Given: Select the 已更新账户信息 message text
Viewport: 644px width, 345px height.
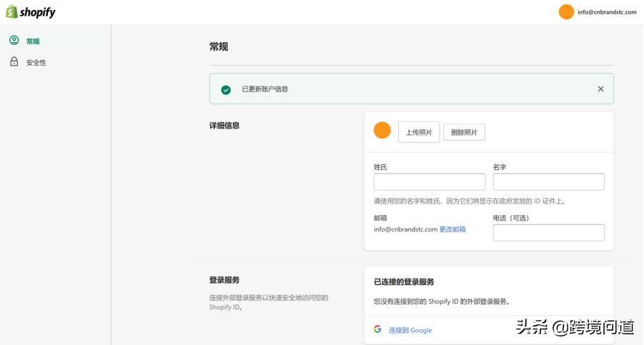Looking at the screenshot, I should [x=265, y=89].
